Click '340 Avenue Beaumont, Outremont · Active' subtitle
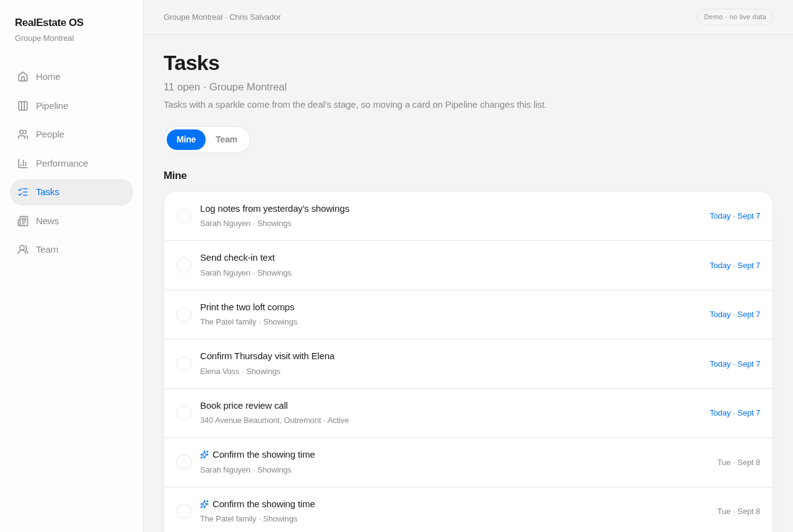The width and height of the screenshot is (793, 532). pos(274,421)
